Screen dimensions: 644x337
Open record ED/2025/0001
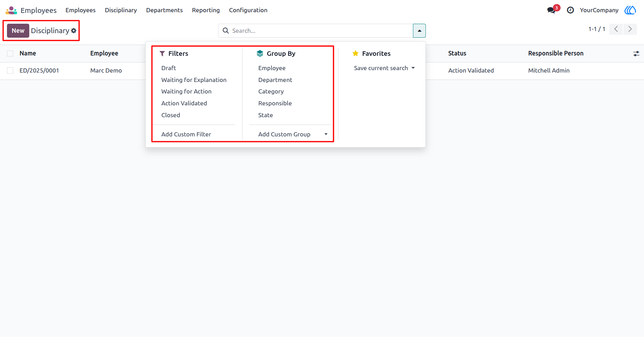pos(39,70)
